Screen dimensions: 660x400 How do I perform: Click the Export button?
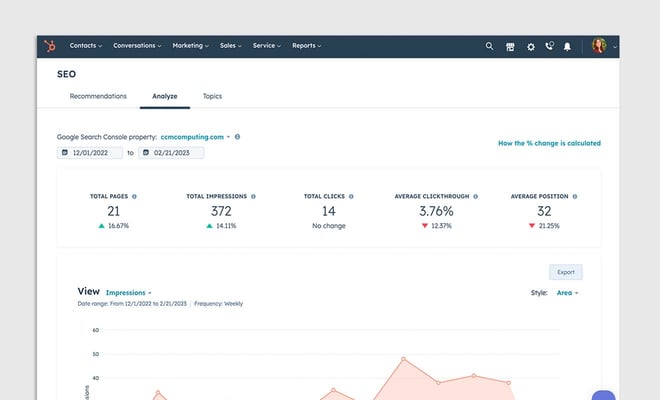pos(566,272)
